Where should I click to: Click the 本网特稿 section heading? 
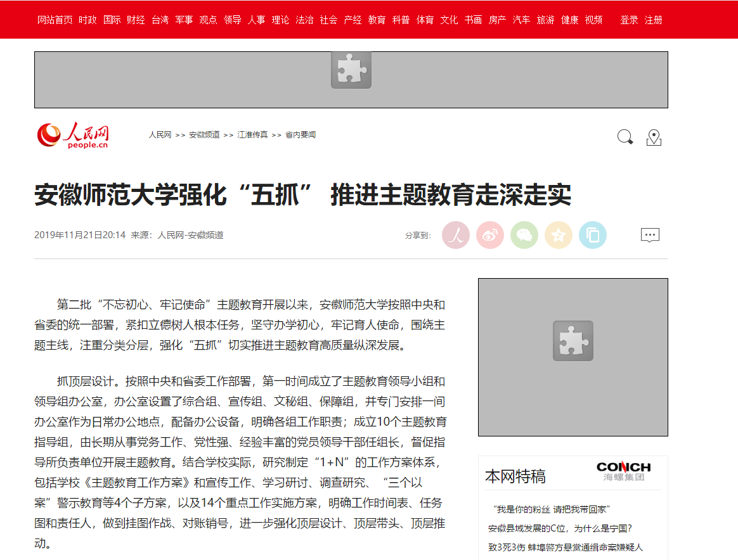(515, 476)
